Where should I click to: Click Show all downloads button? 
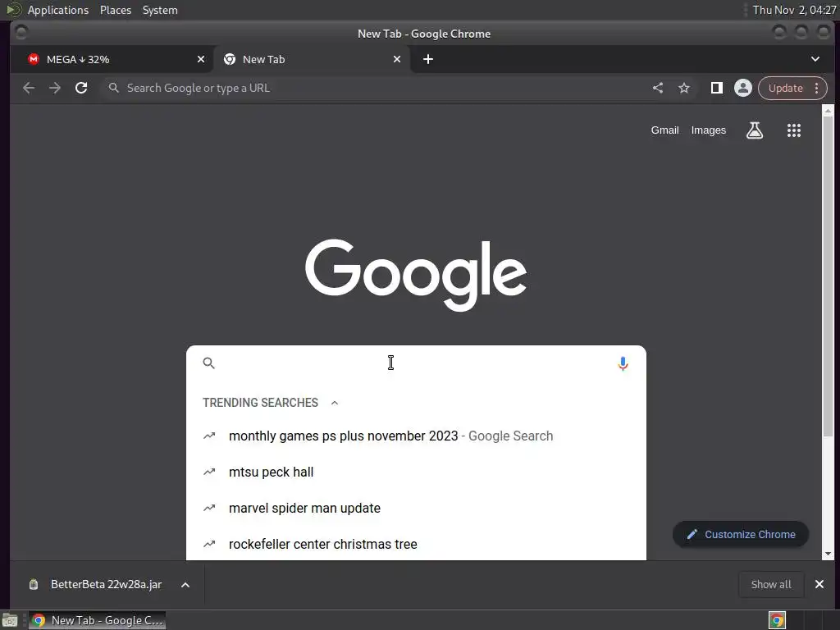click(x=771, y=584)
